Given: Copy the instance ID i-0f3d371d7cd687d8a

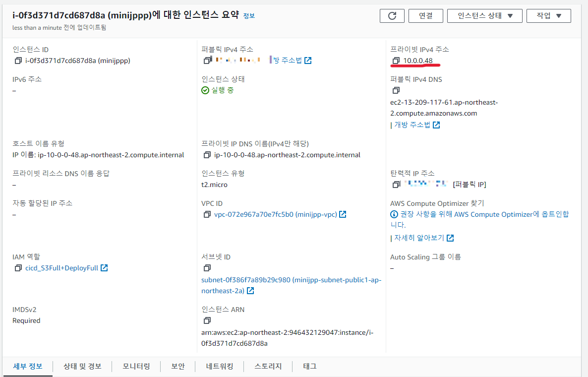Looking at the screenshot, I should 18,61.
